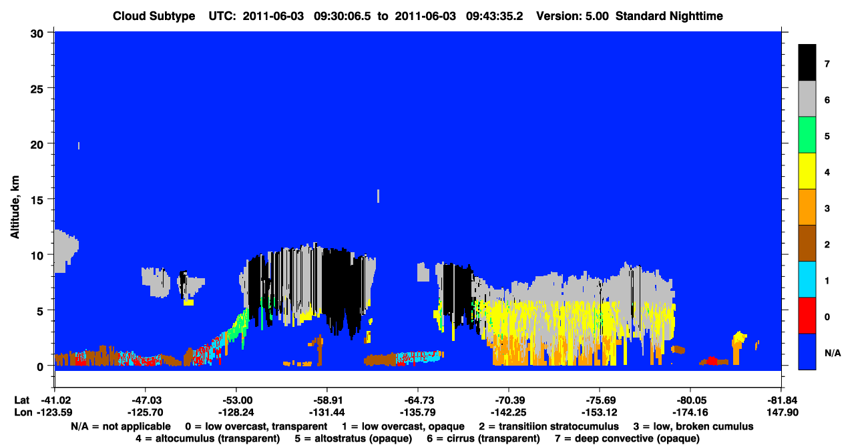Click the longitude value -174.16

690,412
